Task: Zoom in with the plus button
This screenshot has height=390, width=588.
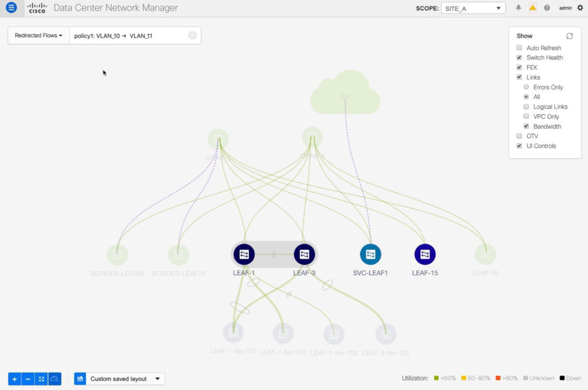Action: 15,379
